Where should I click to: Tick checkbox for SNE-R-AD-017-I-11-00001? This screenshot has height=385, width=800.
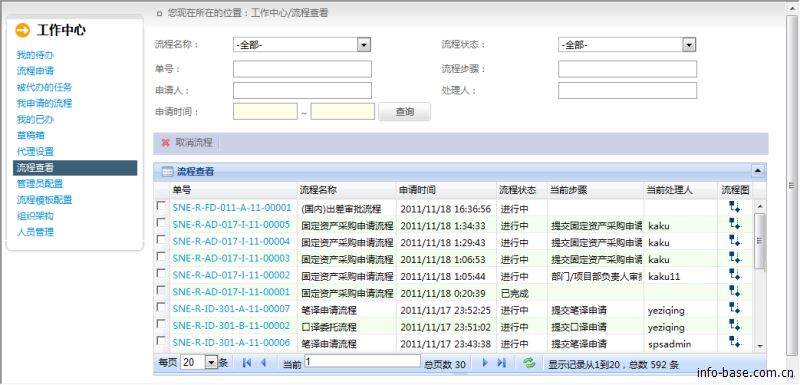(161, 290)
